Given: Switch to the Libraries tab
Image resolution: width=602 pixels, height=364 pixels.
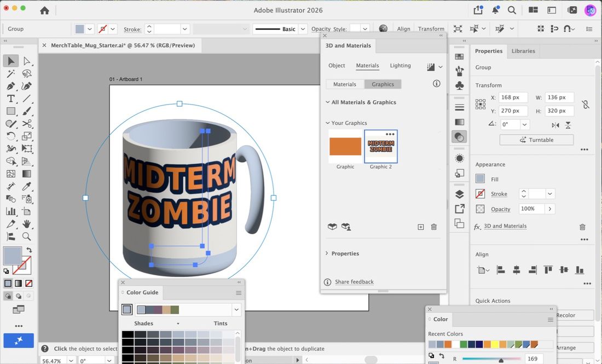Looking at the screenshot, I should point(523,51).
